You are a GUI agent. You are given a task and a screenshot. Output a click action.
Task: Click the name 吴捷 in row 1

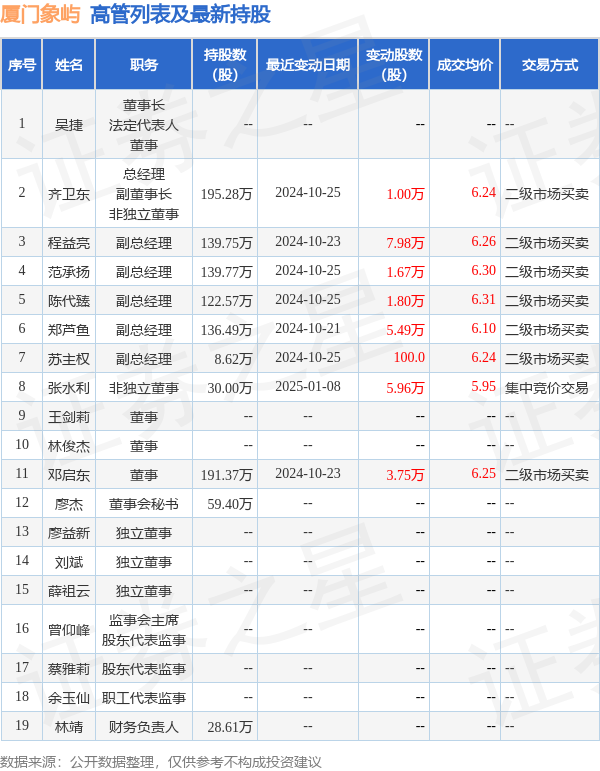click(x=69, y=124)
